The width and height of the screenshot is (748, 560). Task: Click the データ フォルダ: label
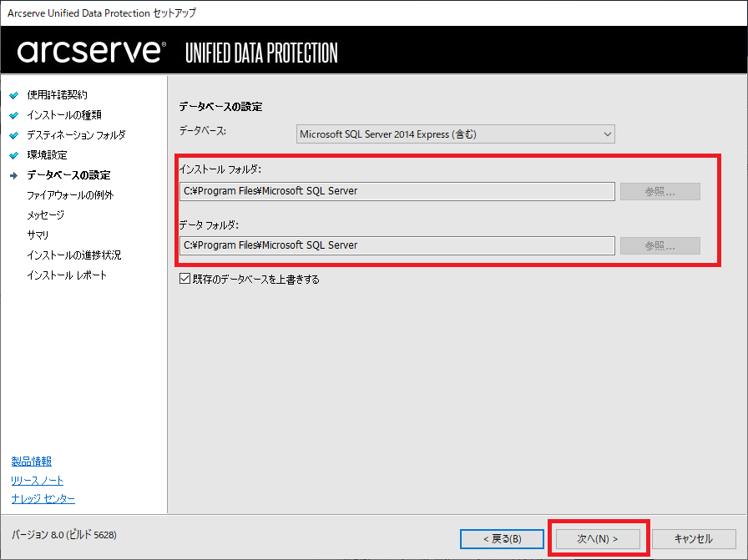(x=209, y=225)
